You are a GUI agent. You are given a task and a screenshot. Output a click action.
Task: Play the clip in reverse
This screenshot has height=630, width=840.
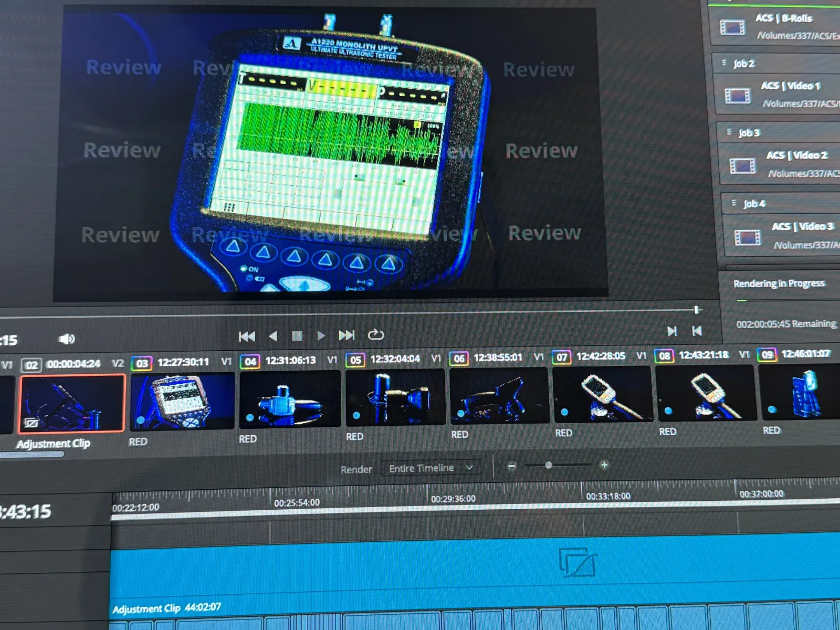pos(272,336)
